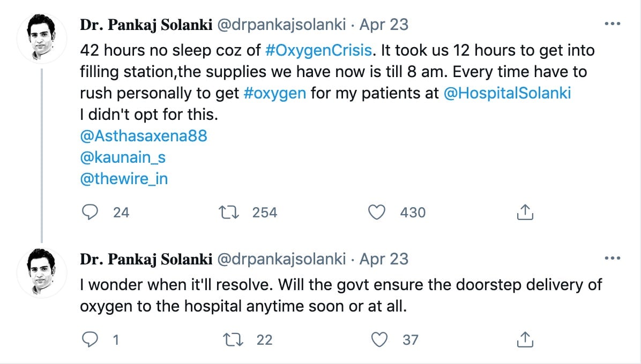The image size is (641, 364).
Task: Open the @Asthasaxena88 profile mention
Action: 144,136
